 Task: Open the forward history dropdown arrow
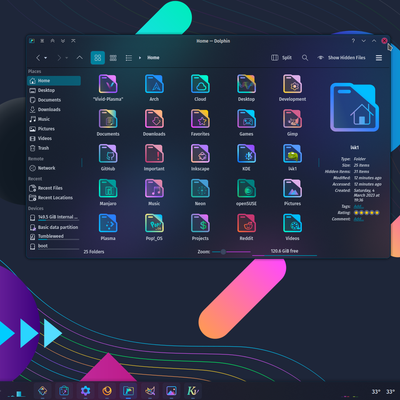(x=67, y=58)
